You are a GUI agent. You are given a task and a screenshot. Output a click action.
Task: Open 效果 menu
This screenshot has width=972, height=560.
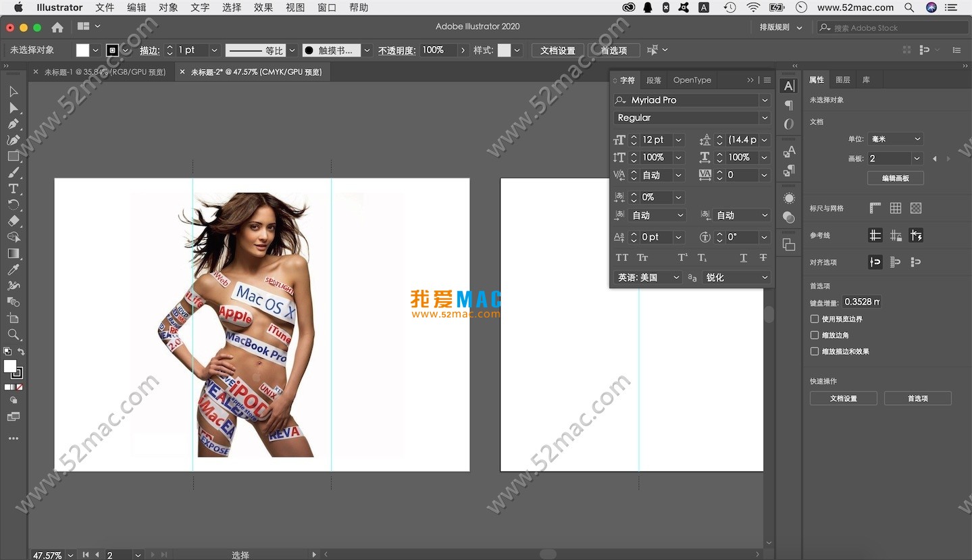(x=263, y=7)
